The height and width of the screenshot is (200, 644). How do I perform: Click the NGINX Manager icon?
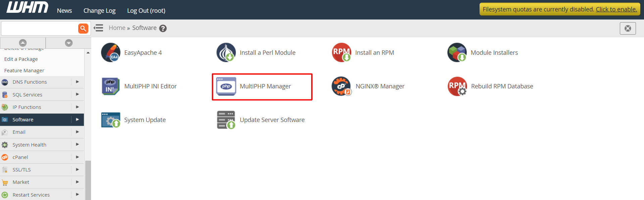click(x=342, y=86)
